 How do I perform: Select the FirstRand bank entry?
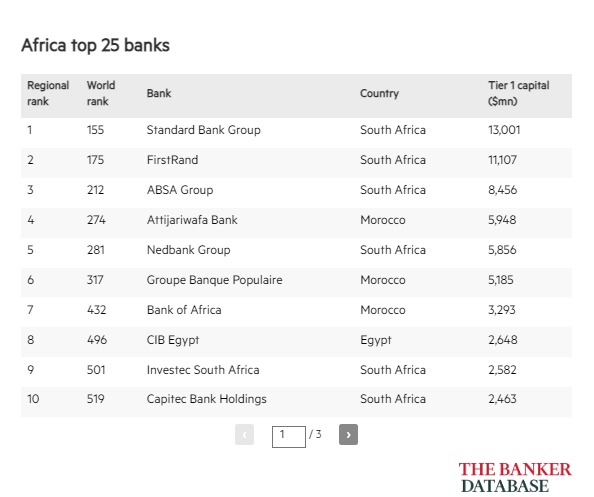coord(172,160)
